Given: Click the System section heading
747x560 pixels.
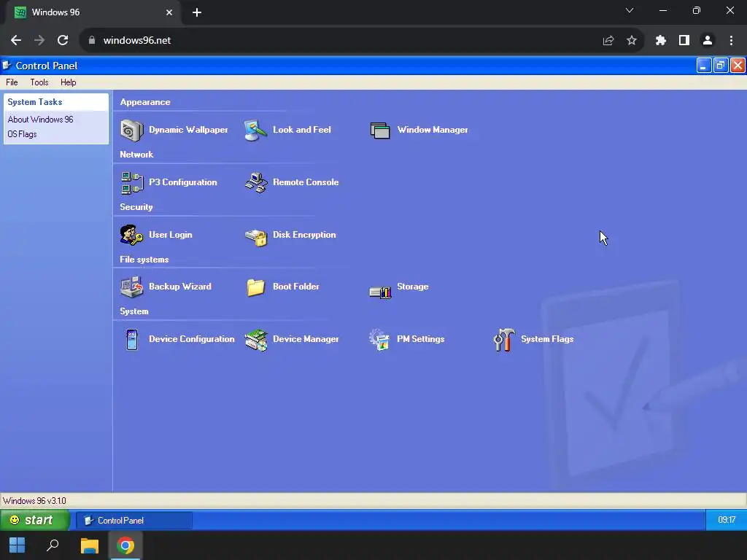Looking at the screenshot, I should (x=134, y=311).
